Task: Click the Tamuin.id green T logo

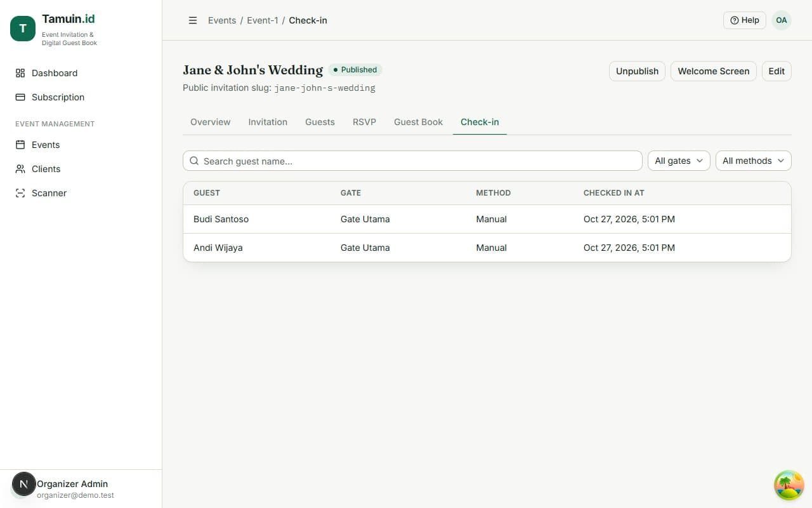Action: (x=23, y=29)
